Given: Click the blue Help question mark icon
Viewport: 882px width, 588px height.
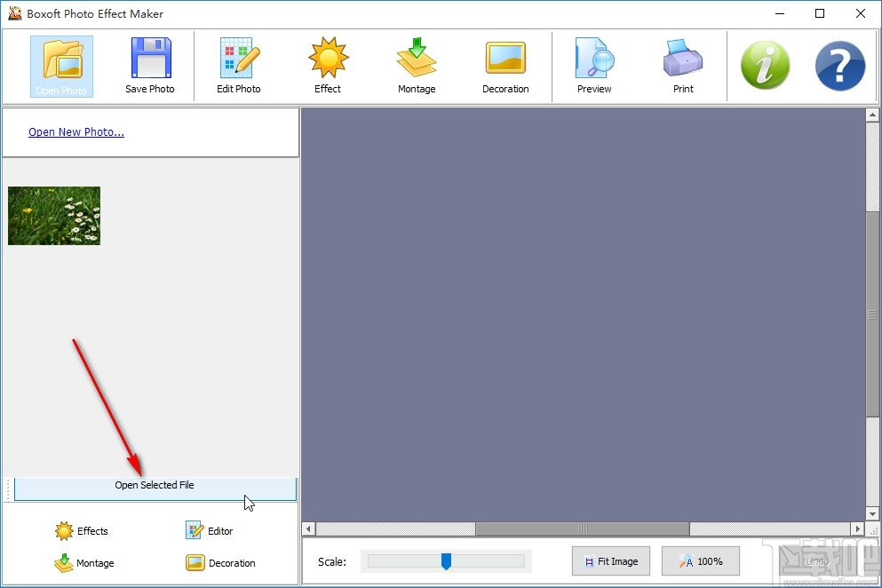Looking at the screenshot, I should pos(839,66).
